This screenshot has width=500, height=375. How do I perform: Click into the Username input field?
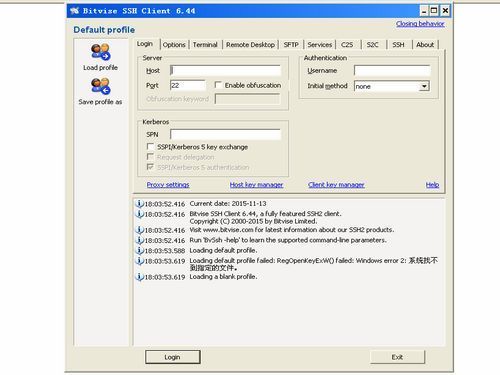[392, 70]
